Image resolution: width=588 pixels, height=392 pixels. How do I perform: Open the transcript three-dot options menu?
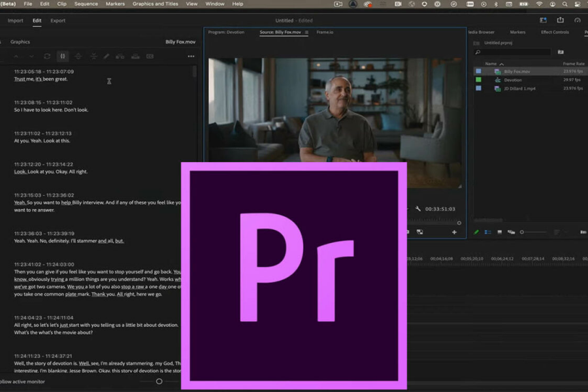(x=191, y=56)
